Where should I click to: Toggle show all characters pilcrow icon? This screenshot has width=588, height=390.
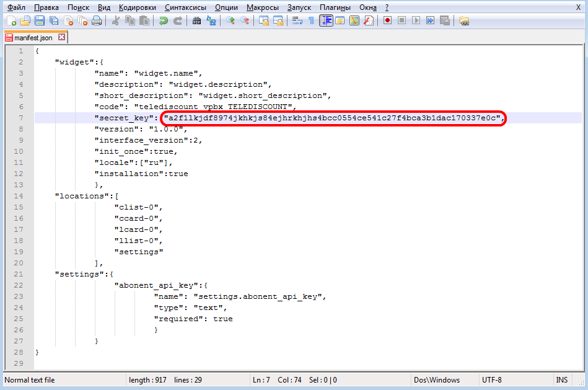(311, 21)
